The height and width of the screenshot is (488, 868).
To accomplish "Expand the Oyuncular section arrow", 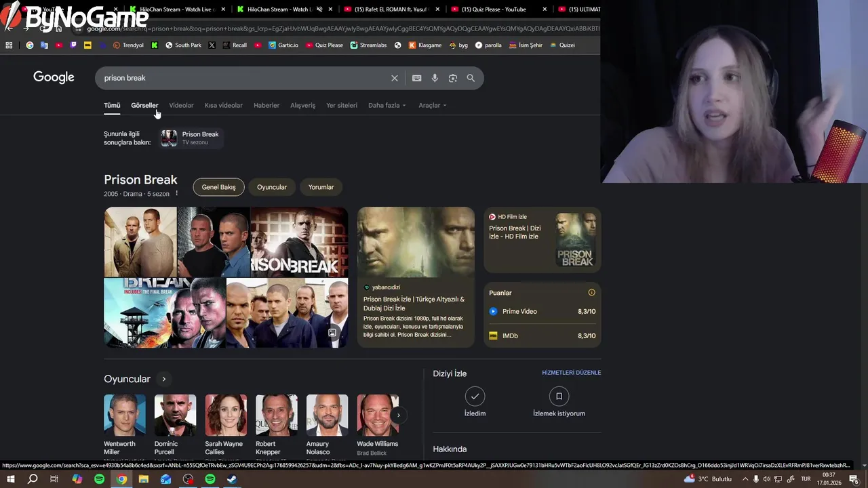I will point(163,379).
